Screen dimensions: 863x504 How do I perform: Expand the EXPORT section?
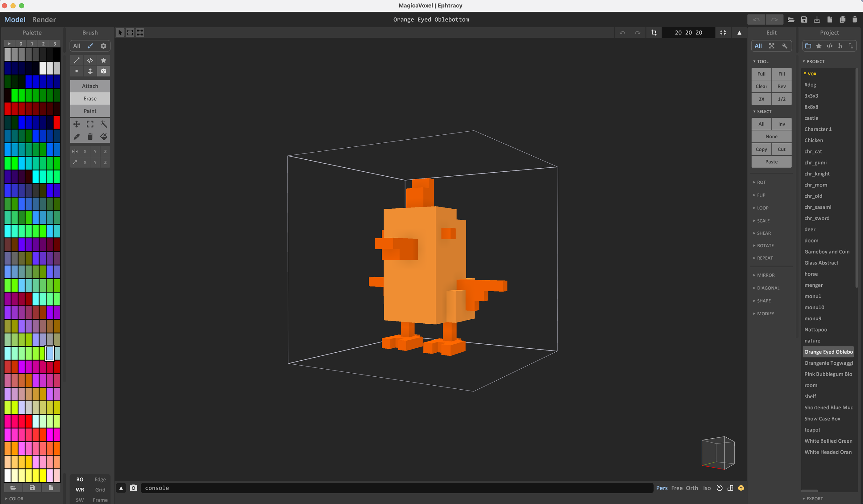tap(814, 498)
